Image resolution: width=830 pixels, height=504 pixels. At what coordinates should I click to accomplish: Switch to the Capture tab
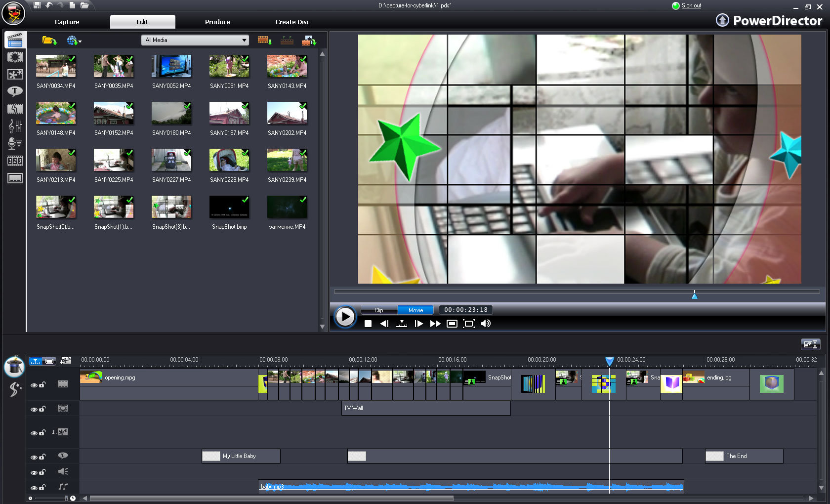point(67,22)
